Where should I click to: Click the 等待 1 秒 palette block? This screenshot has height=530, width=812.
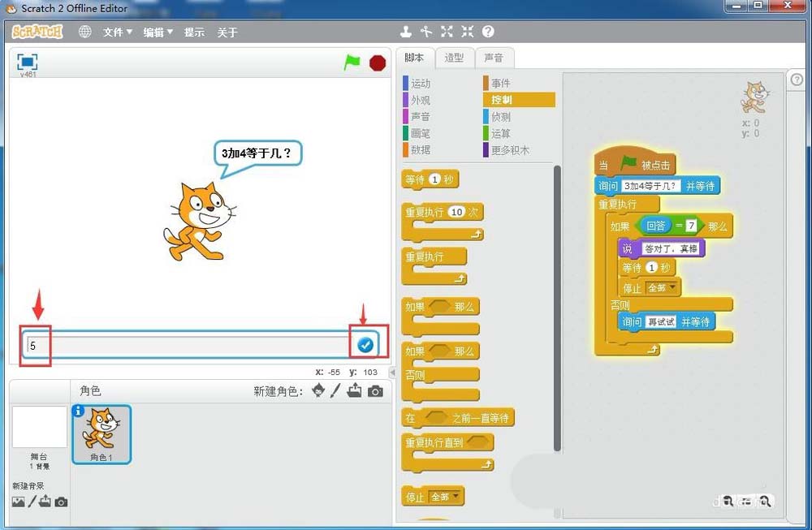[430, 179]
